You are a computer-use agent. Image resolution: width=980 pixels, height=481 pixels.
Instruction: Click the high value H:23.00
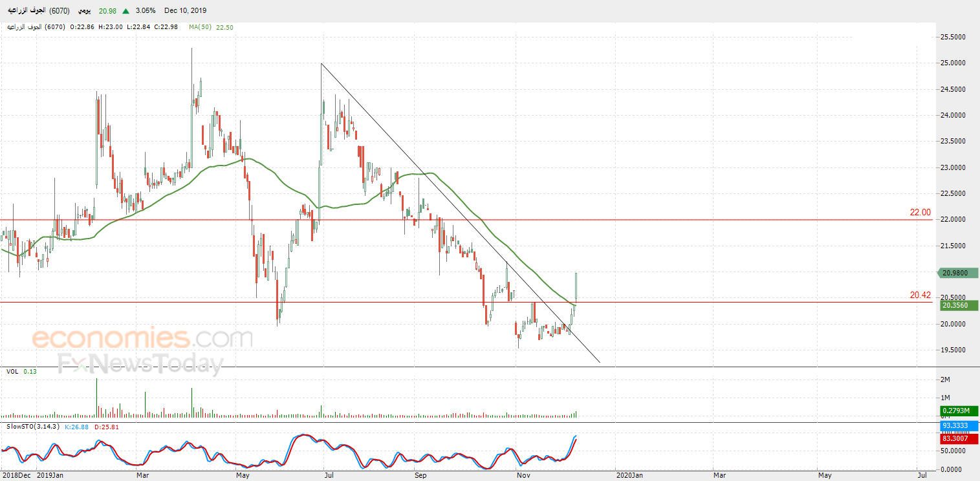pyautogui.click(x=111, y=27)
